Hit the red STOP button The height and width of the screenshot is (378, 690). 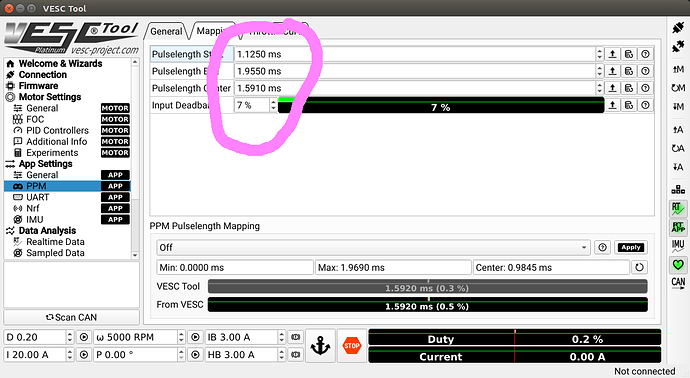point(352,346)
